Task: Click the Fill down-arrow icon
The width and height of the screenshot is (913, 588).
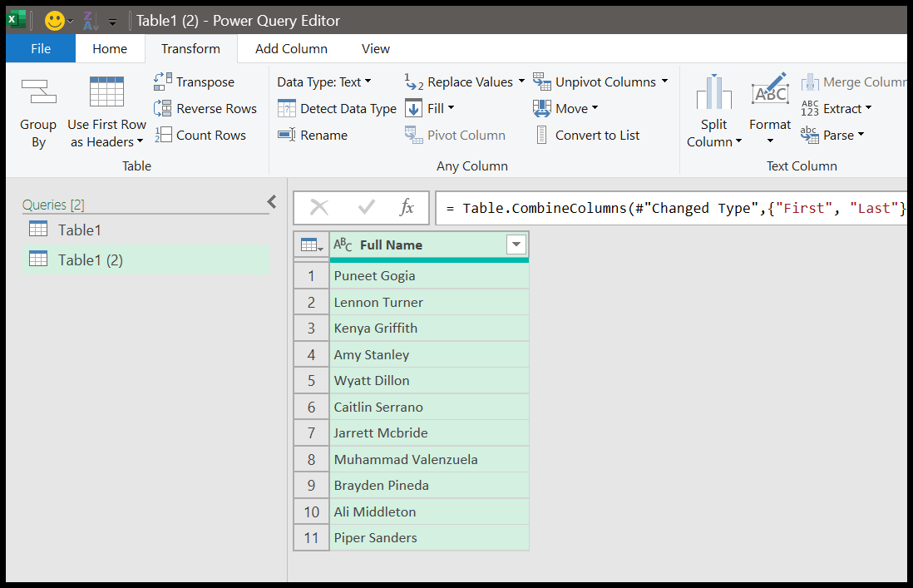Action: click(413, 108)
